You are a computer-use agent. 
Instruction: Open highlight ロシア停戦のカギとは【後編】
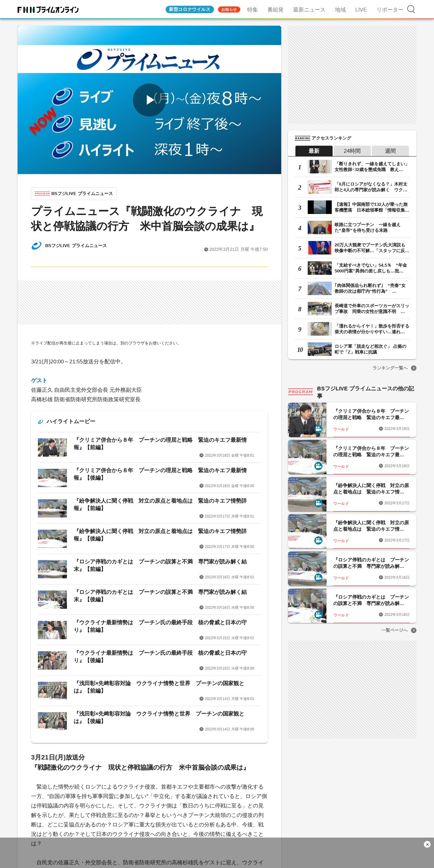[149, 600]
